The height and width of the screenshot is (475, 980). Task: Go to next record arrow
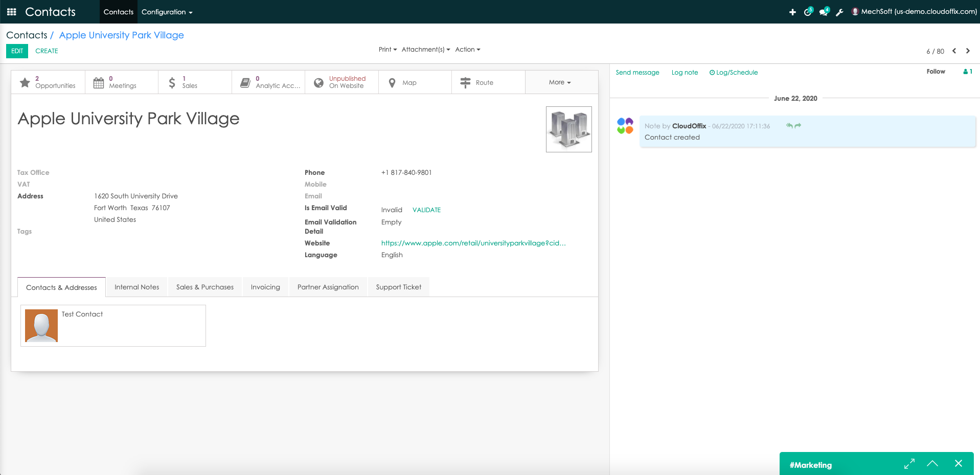coord(968,51)
